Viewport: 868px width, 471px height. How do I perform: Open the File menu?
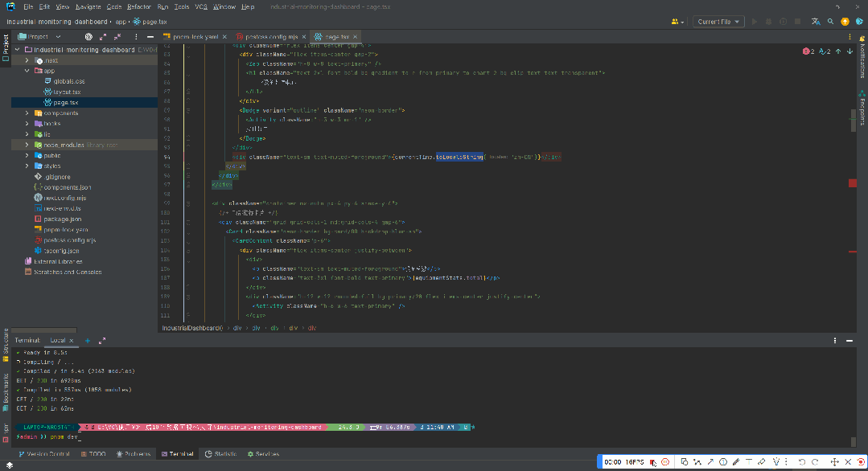pos(28,6)
